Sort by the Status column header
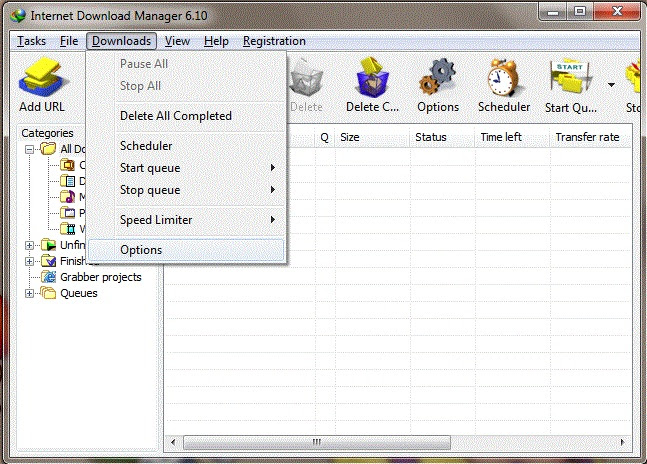The height and width of the screenshot is (464, 647). 443,137
